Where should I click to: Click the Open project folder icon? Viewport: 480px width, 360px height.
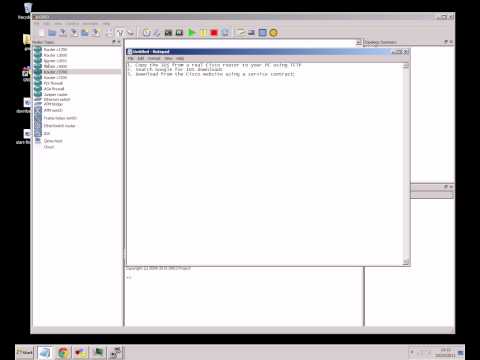point(52,33)
